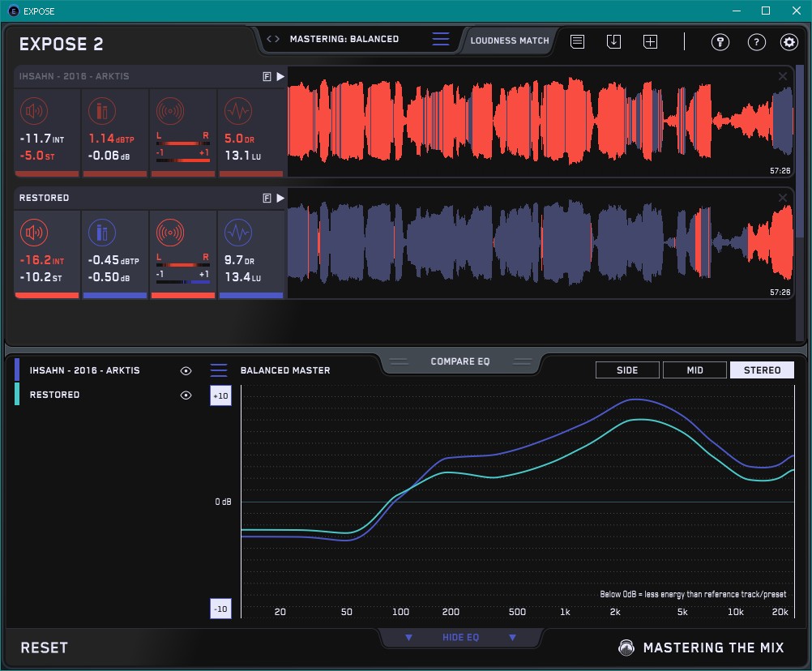
Task: Click the RESET button
Action: pos(45,647)
